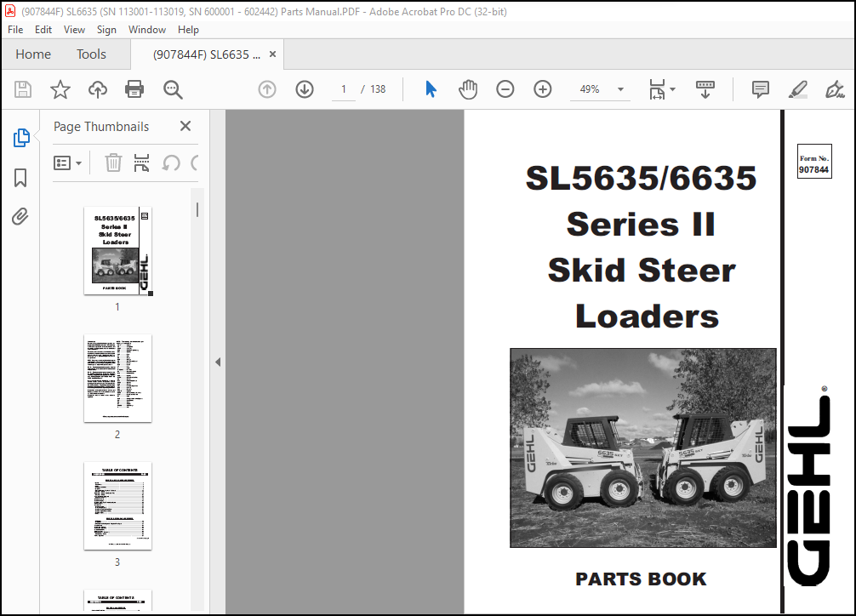The height and width of the screenshot is (616, 856).
Task: Click the Save file icon
Action: (23, 89)
